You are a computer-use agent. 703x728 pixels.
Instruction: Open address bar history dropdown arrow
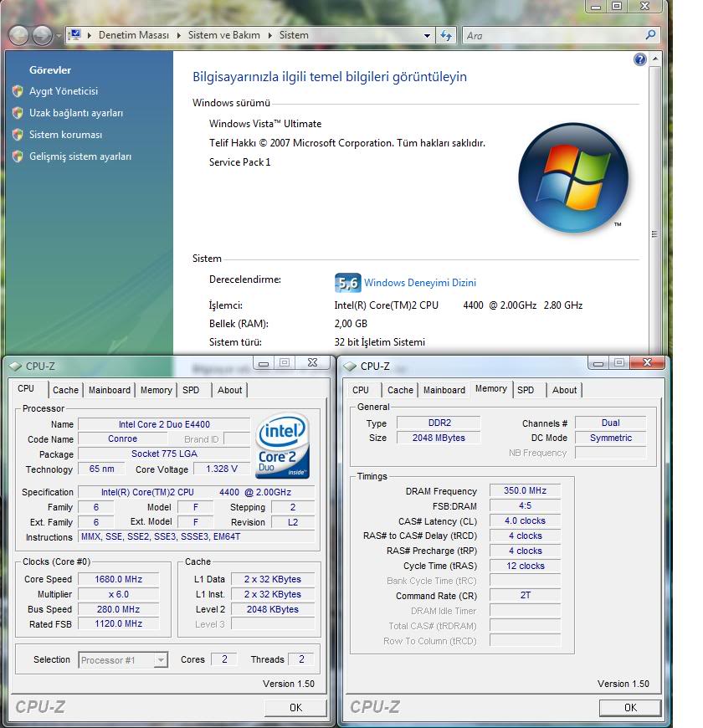tap(427, 36)
